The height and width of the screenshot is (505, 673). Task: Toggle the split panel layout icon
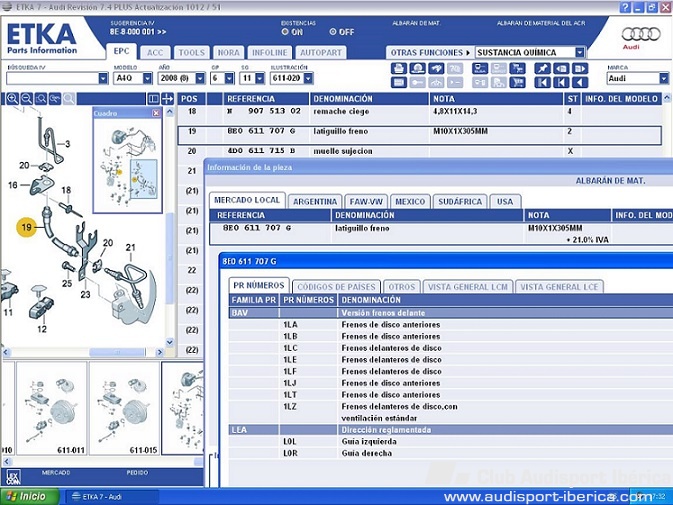coord(153,99)
